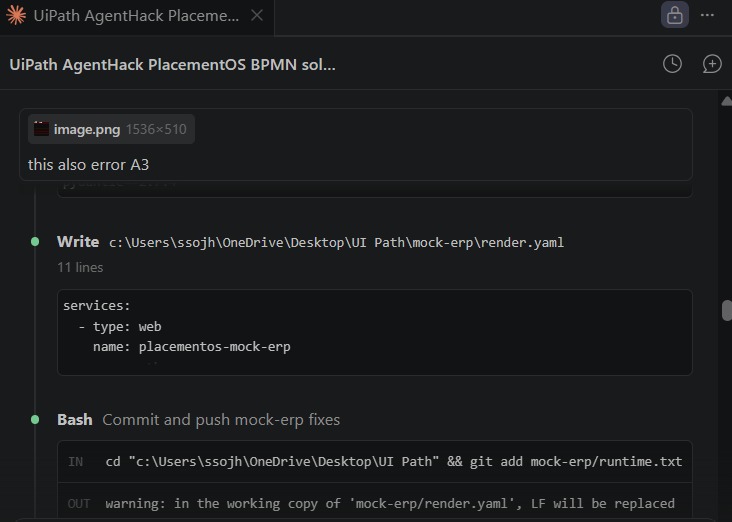Screen dimensions: 732x522
Task: Click 'name: placementos-mock-erp' code line
Action: point(191,347)
